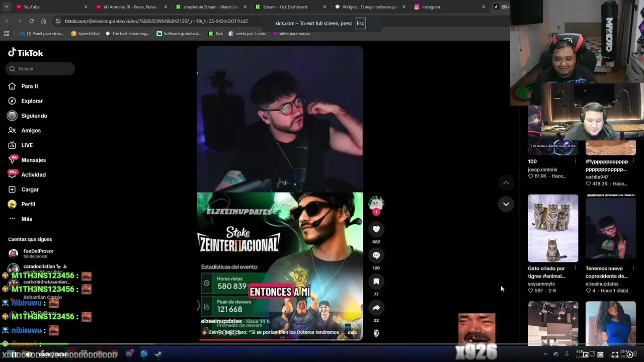The image size is (644, 362).
Task: Open options for 'Gato criado por tigres'
Action: click(576, 268)
